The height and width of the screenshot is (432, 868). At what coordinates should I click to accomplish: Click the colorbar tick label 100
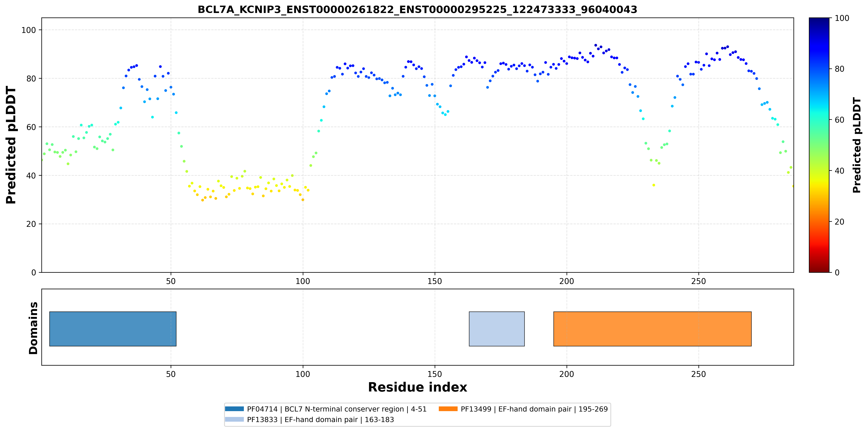(842, 18)
